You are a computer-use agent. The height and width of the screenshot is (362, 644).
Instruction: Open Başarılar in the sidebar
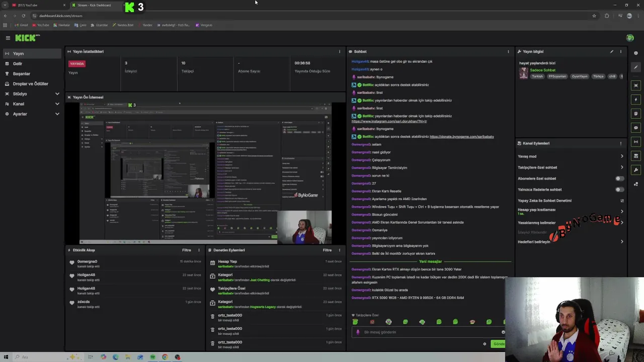[x=32, y=74]
